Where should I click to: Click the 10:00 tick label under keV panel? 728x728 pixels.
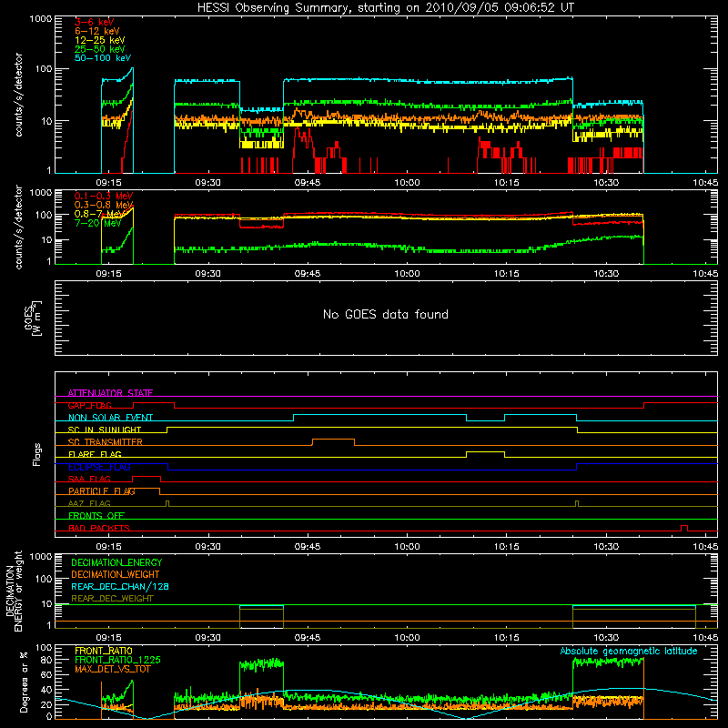point(407,183)
